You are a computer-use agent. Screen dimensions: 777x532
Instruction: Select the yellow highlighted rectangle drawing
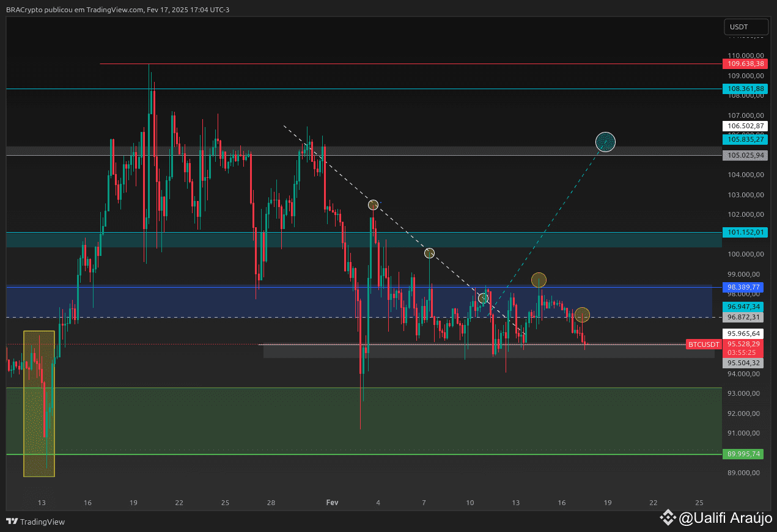39,404
